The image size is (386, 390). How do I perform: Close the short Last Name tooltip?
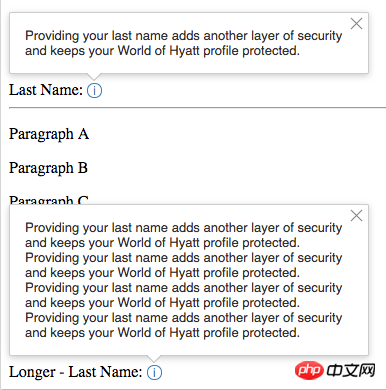pyautogui.click(x=356, y=24)
